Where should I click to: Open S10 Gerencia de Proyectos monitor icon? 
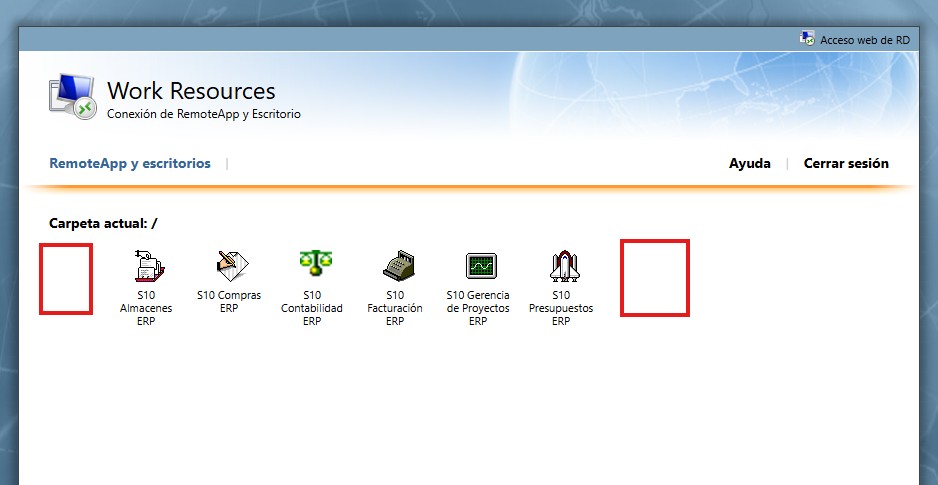coord(480,266)
